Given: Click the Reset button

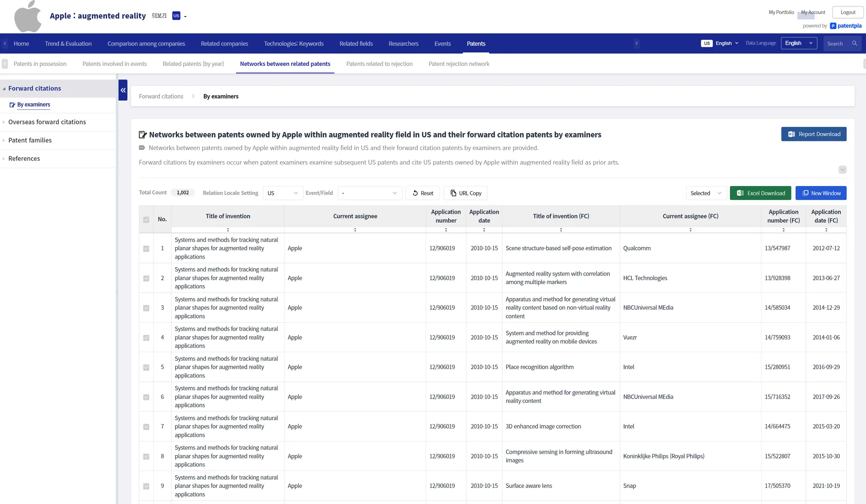Looking at the screenshot, I should click(422, 193).
